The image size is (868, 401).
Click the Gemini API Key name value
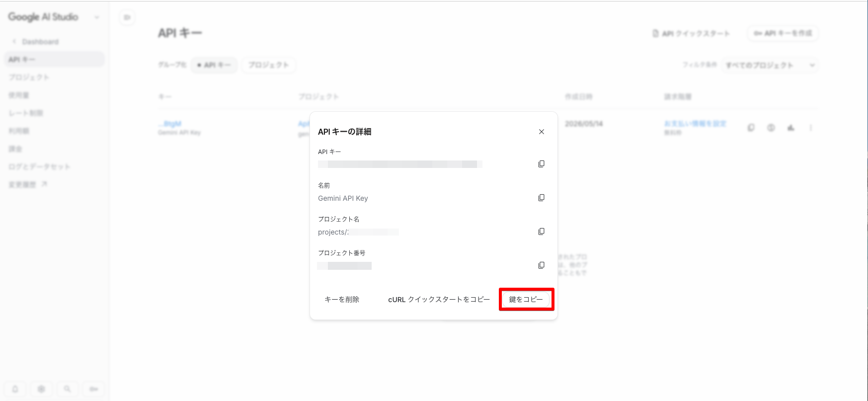point(343,198)
